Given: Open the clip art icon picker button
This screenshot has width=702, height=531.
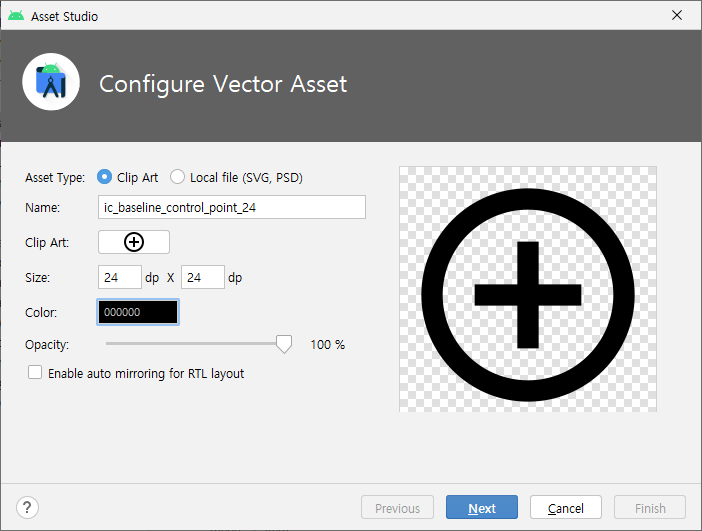Looking at the screenshot, I should click(133, 242).
